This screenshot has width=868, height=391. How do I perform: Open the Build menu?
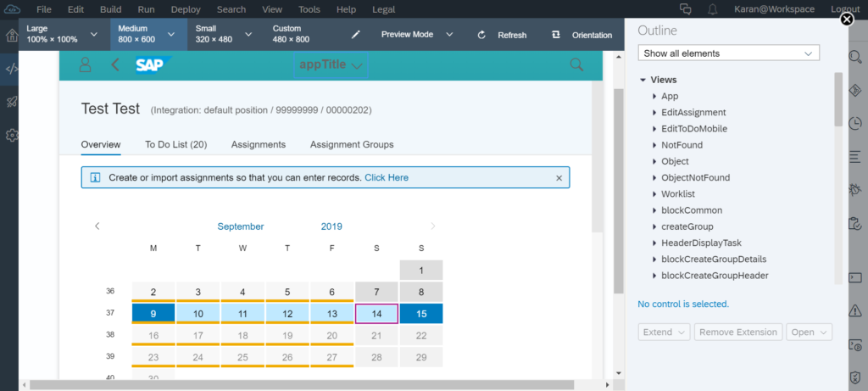pos(111,9)
